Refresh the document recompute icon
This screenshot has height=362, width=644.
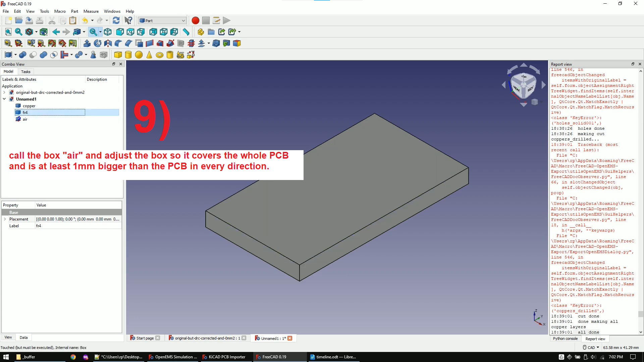tap(116, 20)
